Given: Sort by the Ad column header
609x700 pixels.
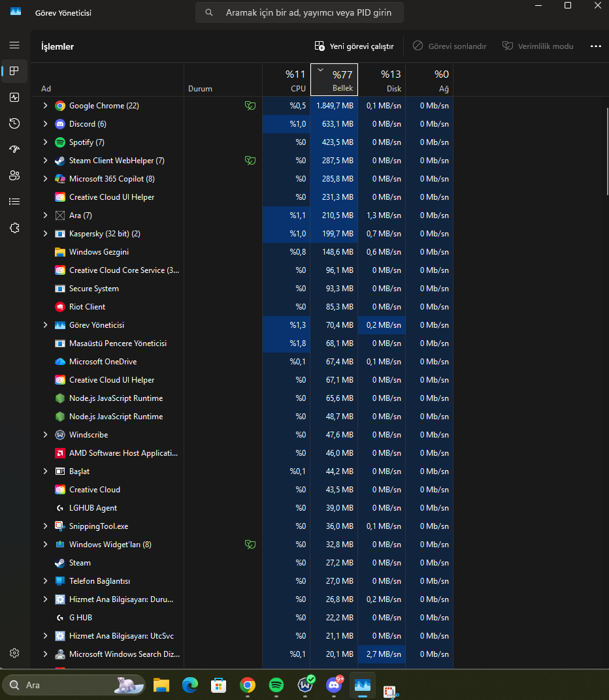Looking at the screenshot, I should click(107, 80).
